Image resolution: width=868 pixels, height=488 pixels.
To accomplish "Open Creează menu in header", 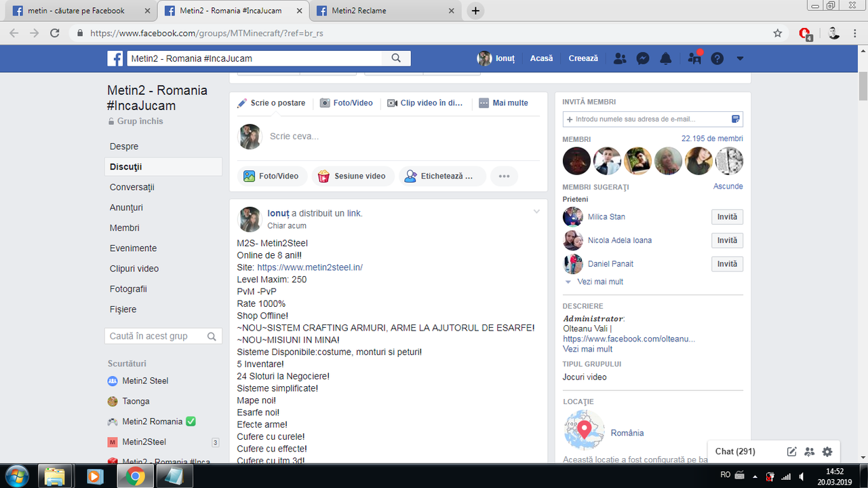I will pos(583,58).
